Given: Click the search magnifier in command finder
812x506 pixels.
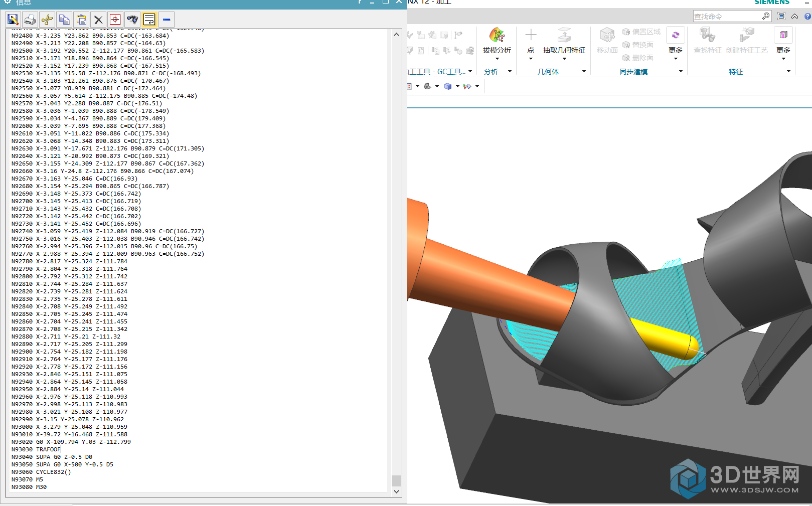Looking at the screenshot, I should [x=765, y=16].
